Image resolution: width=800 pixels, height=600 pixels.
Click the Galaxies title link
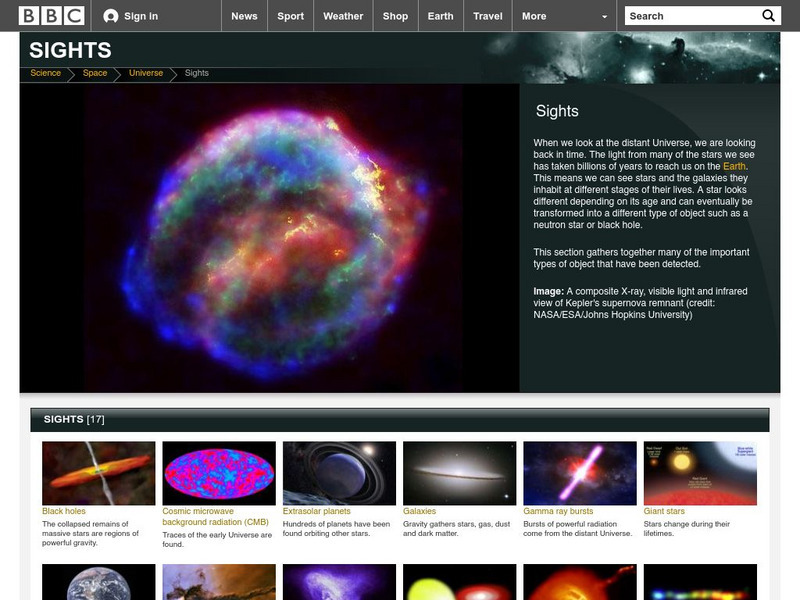coord(419,511)
